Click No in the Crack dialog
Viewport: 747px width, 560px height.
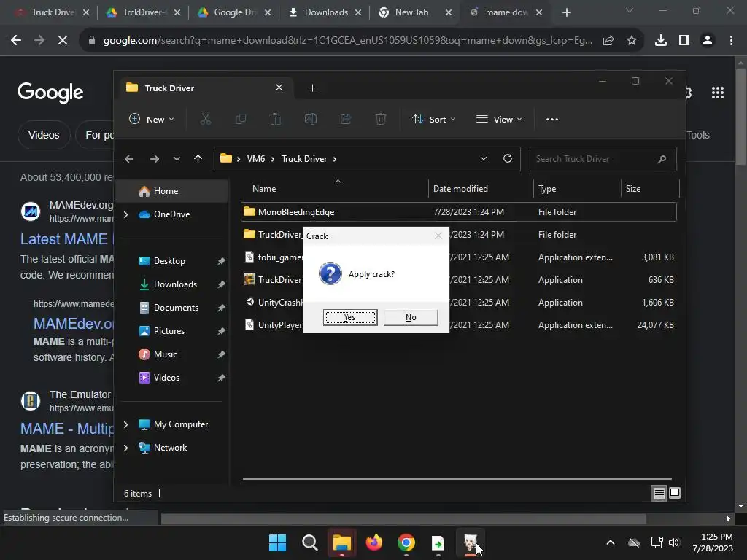[x=411, y=317]
